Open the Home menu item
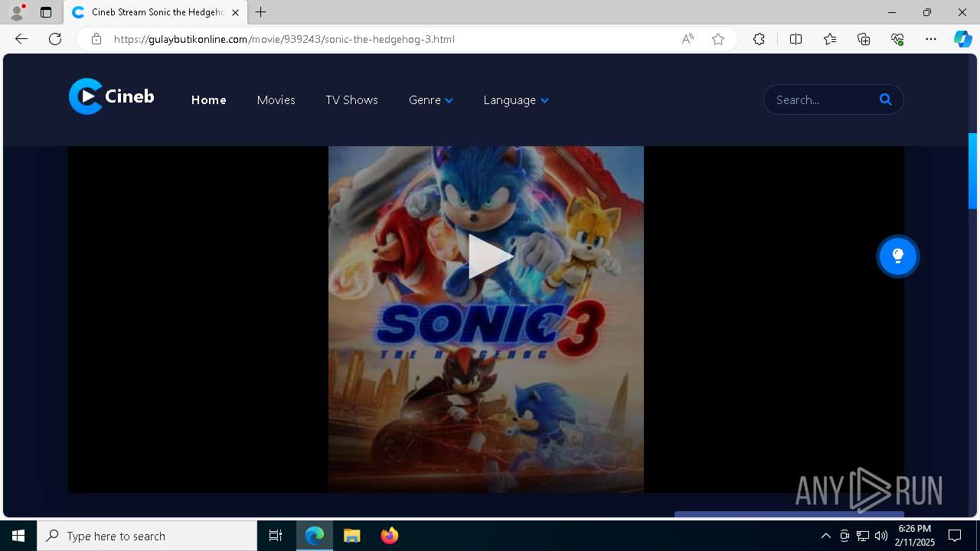This screenshot has height=551, width=980. click(208, 100)
